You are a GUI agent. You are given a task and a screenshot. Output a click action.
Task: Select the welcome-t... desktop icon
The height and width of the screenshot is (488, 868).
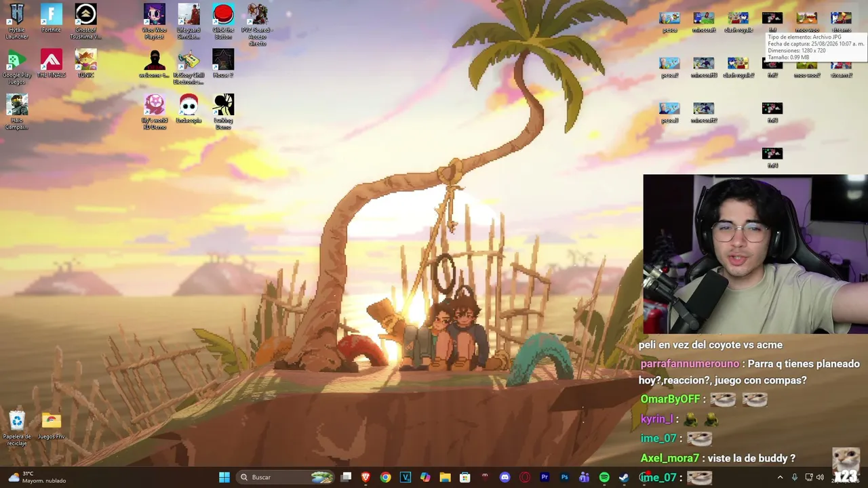point(155,63)
